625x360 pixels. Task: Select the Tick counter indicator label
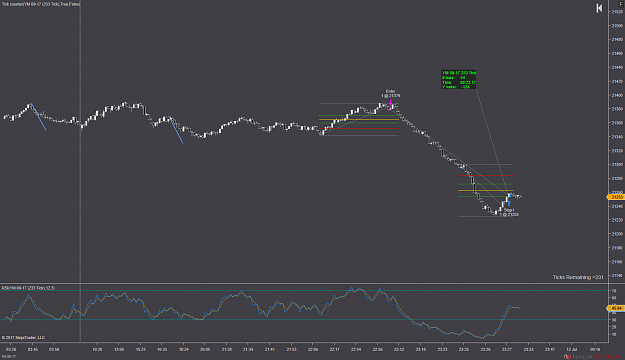(x=41, y=4)
